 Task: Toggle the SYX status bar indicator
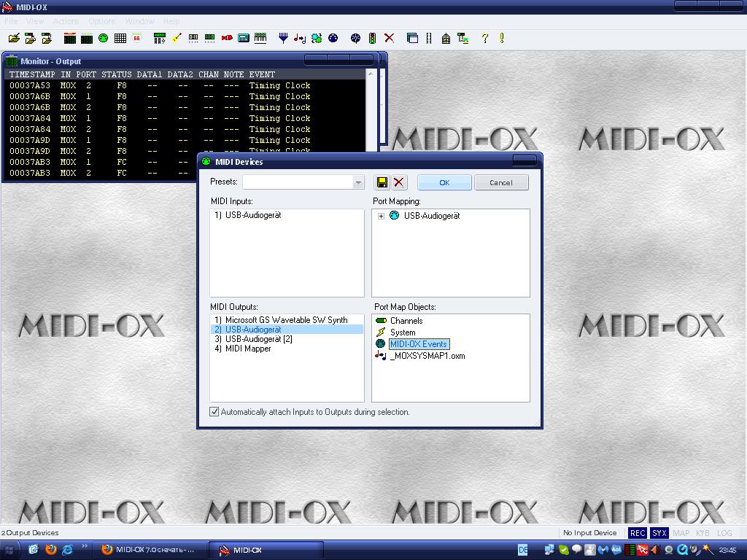coord(659,533)
